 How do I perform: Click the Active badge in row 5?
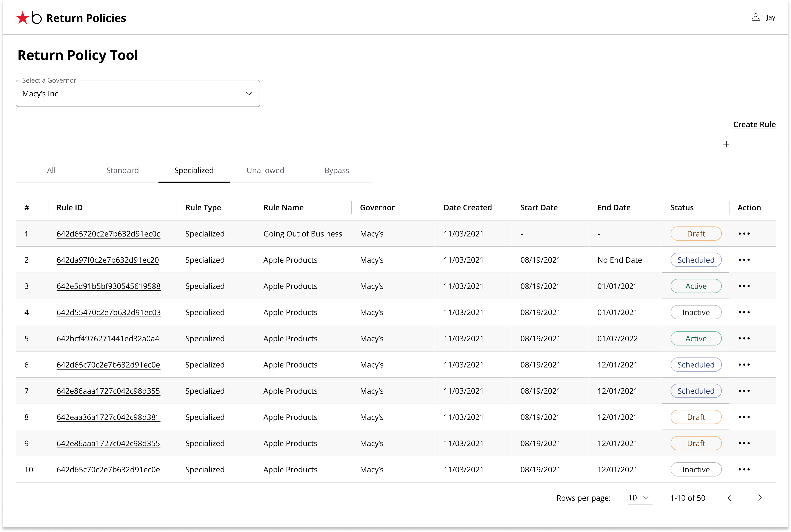(x=696, y=339)
